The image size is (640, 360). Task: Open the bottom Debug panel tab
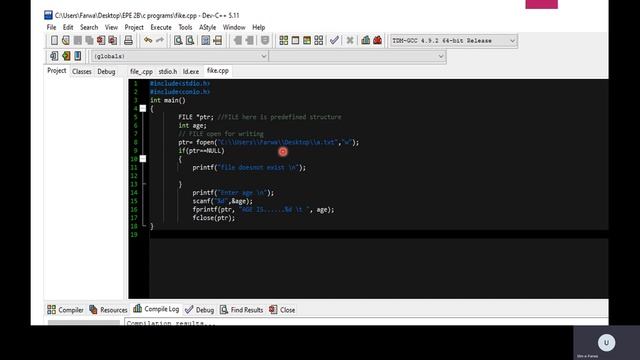[200, 310]
